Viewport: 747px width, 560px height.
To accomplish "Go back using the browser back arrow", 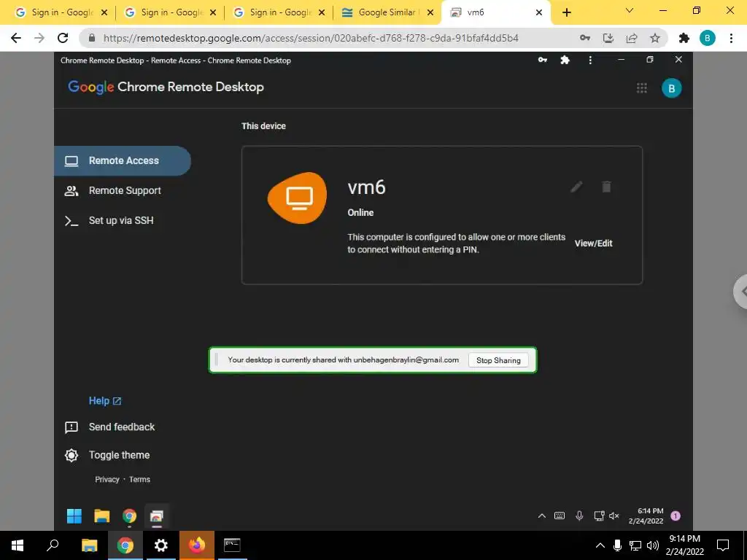I will [16, 38].
